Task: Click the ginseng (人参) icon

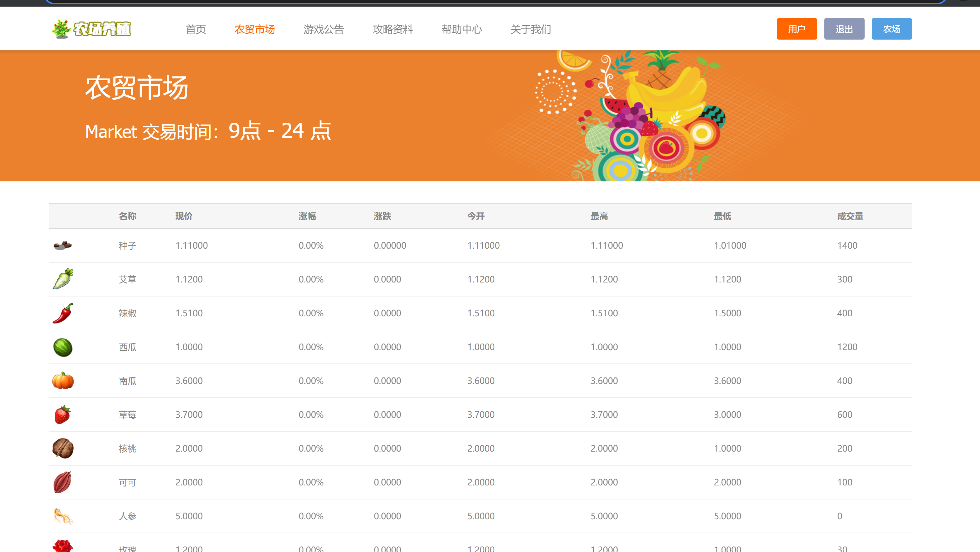Action: click(x=63, y=516)
